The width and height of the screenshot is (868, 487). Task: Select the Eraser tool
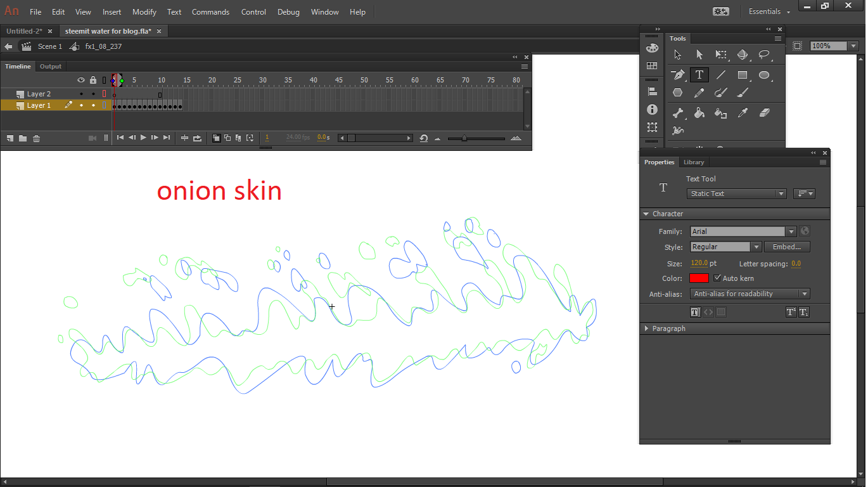(x=764, y=113)
